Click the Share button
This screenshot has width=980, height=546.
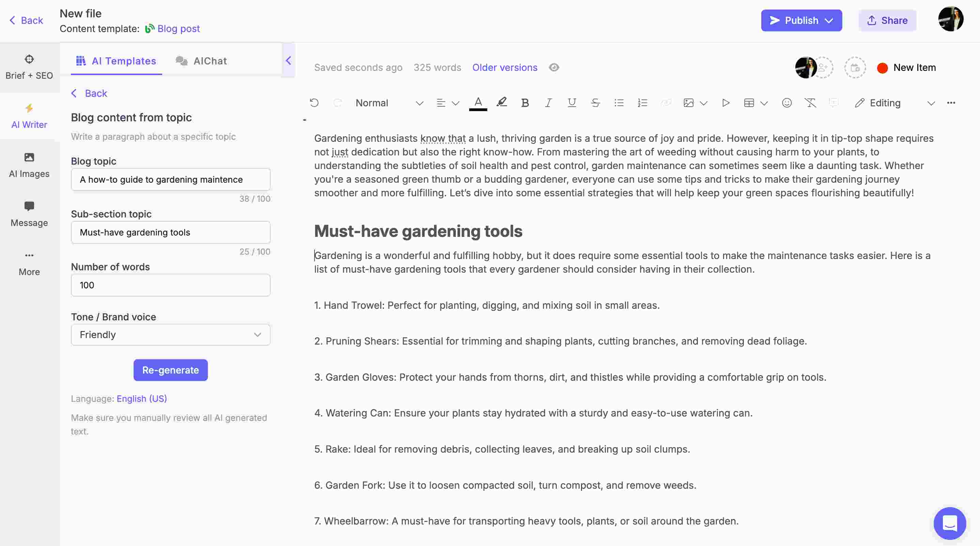[x=887, y=20]
